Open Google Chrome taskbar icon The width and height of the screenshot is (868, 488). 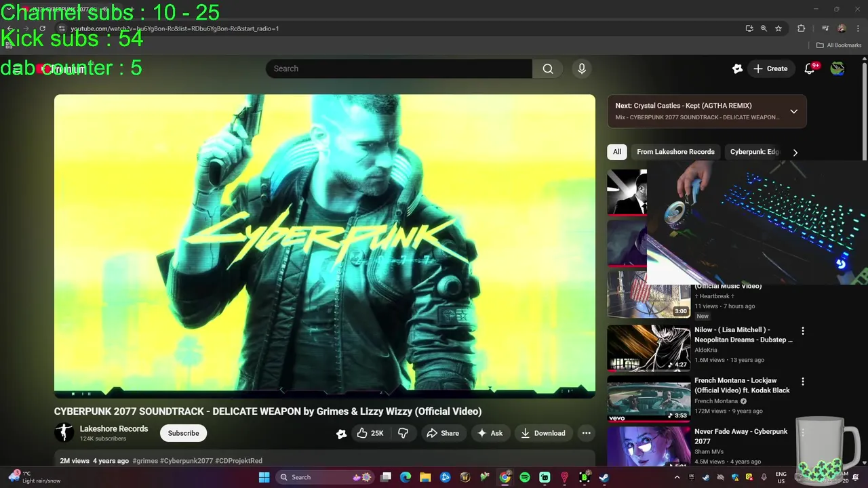click(x=505, y=477)
